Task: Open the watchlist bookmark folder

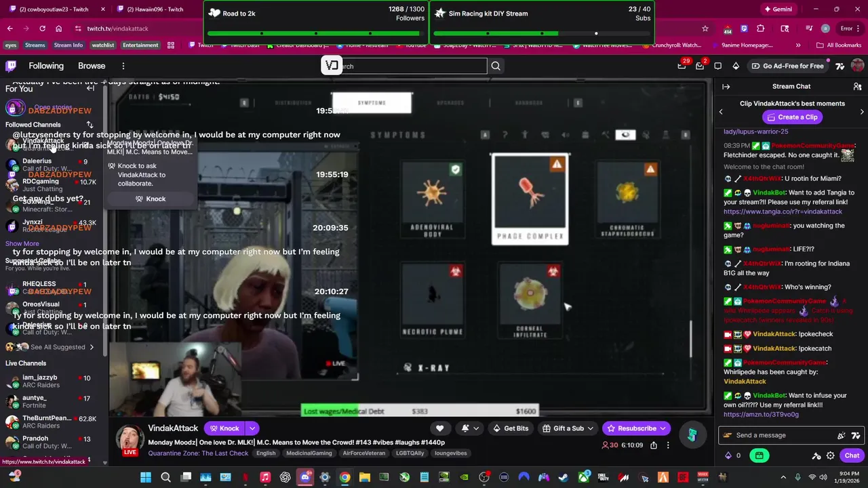Action: click(103, 45)
